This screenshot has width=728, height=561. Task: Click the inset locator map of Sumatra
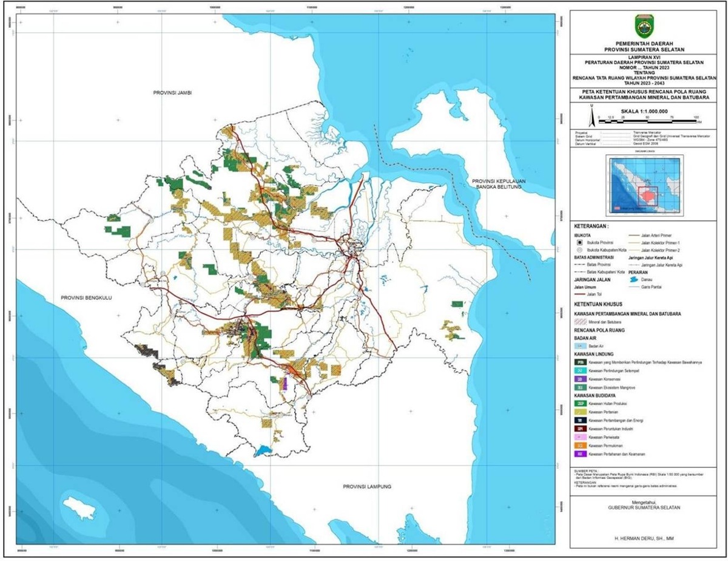(x=644, y=183)
